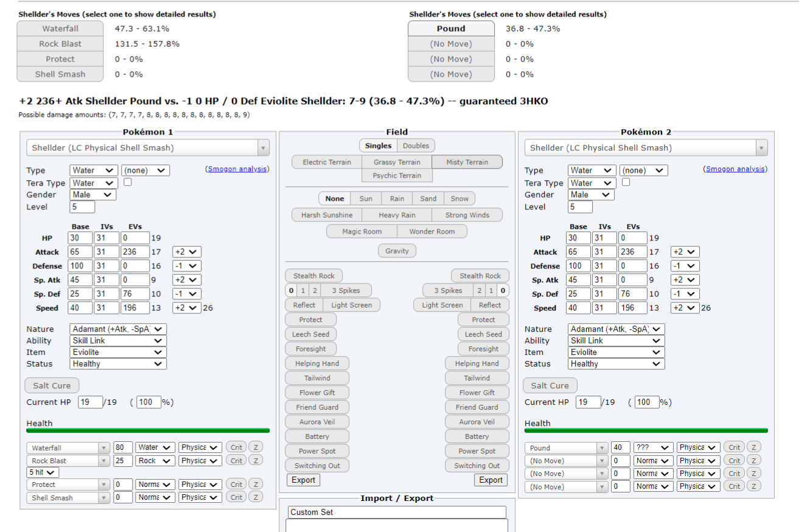Screen dimensions: 799x532
Task: Activate Grassy Terrain on the field
Action: (x=397, y=162)
